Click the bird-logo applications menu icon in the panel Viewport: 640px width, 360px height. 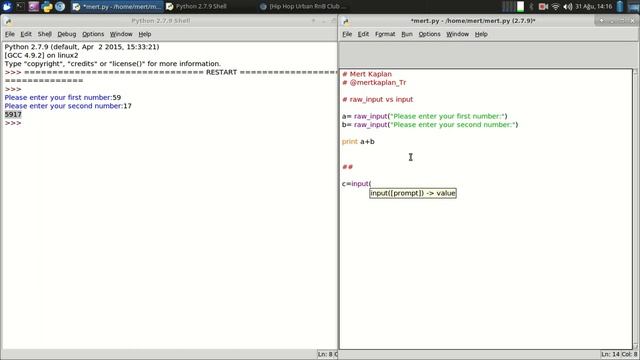pos(7,7)
